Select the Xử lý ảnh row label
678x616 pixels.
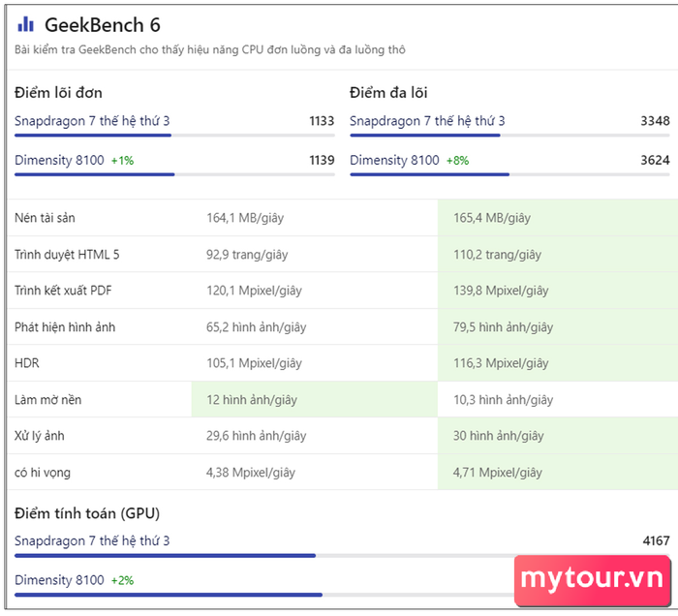click(40, 436)
